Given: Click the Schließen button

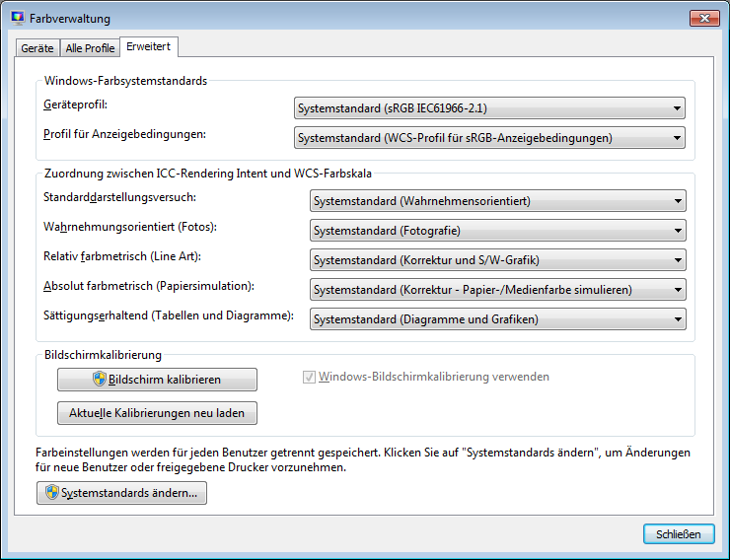Looking at the screenshot, I should (679, 534).
